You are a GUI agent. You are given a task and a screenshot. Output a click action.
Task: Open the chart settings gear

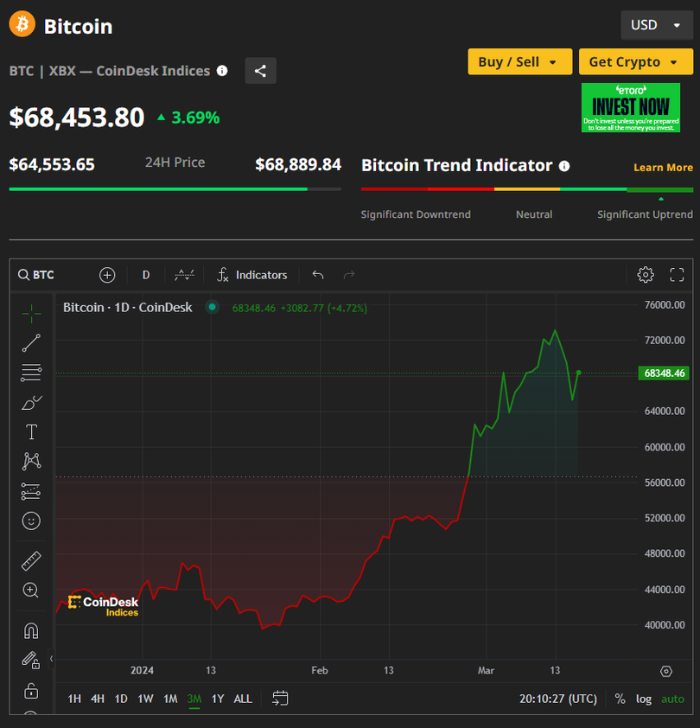coord(645,275)
